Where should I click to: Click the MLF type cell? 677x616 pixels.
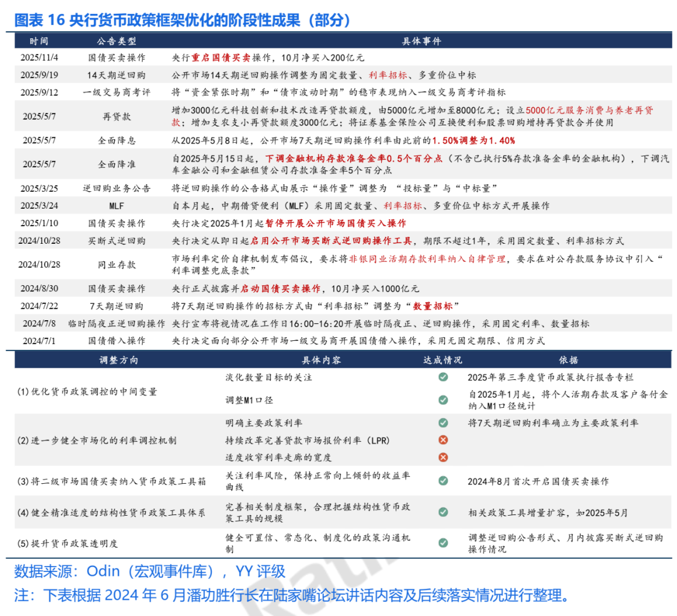coord(117,206)
